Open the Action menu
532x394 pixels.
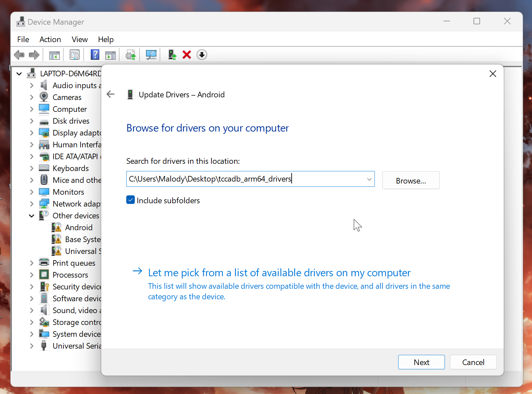pos(50,39)
